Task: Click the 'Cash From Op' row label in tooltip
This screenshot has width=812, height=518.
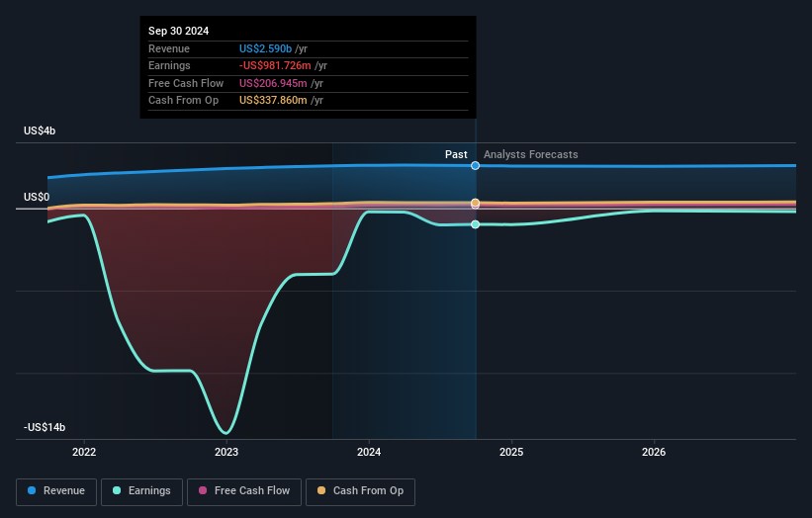Action: 183,101
